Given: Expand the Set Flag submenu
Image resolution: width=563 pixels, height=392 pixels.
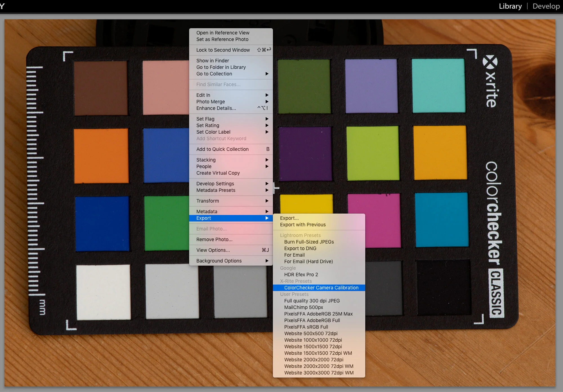Looking at the screenshot, I should click(231, 119).
